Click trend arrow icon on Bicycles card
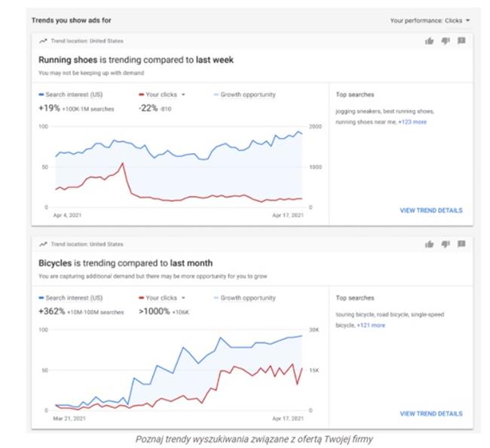 [43, 244]
